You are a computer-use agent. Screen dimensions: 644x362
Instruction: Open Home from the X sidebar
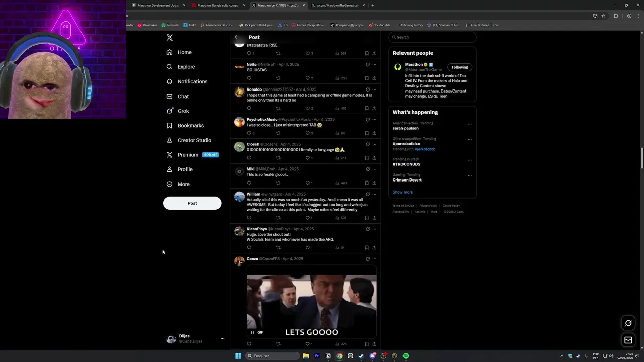[x=179, y=52]
